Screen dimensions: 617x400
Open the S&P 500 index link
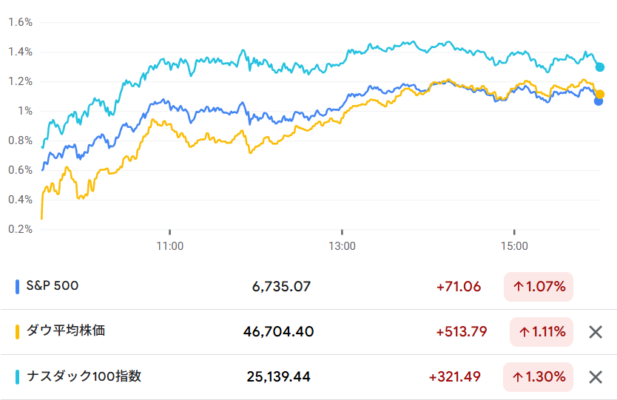[52, 287]
